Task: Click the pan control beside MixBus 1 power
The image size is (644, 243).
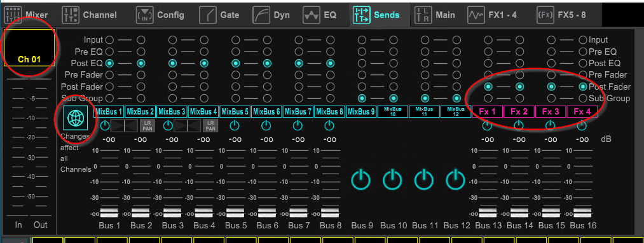Action: point(125,125)
